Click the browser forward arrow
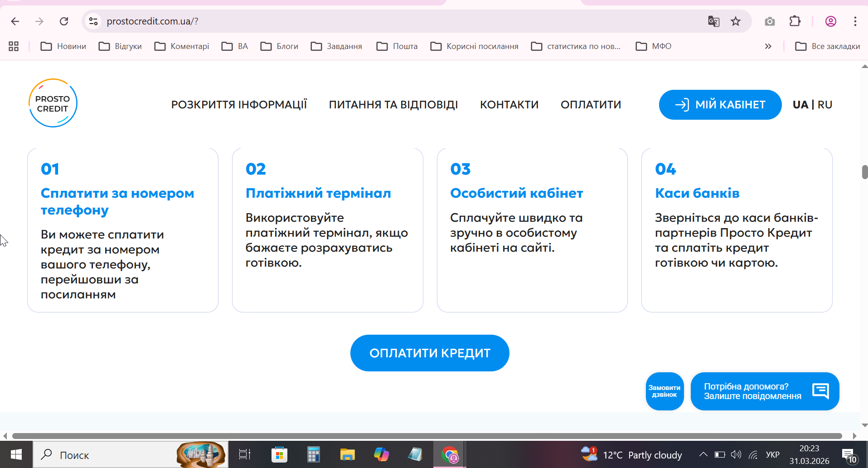868x468 pixels. [x=39, y=21]
